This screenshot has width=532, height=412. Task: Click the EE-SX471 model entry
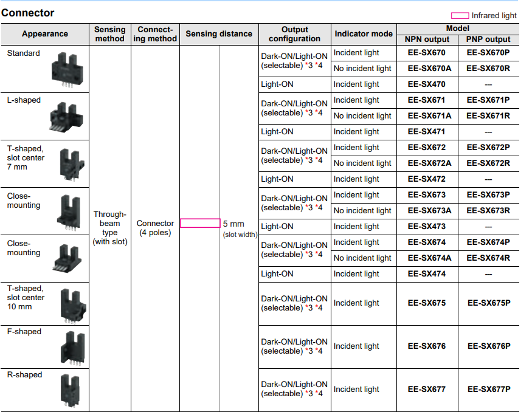click(x=426, y=132)
